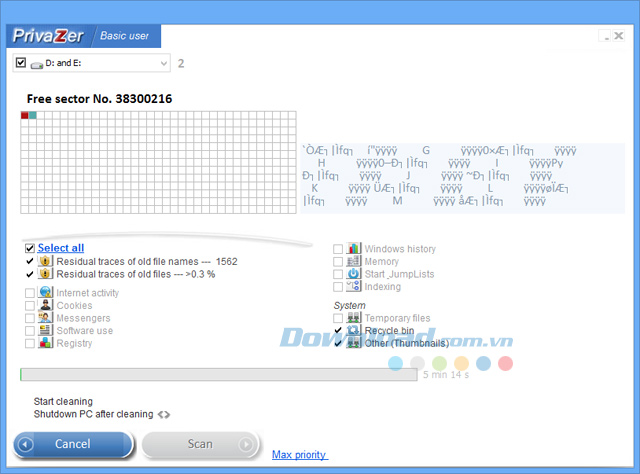This screenshot has height=474, width=640.
Task: Untick the Recycle bin checkmark
Action: 338,330
